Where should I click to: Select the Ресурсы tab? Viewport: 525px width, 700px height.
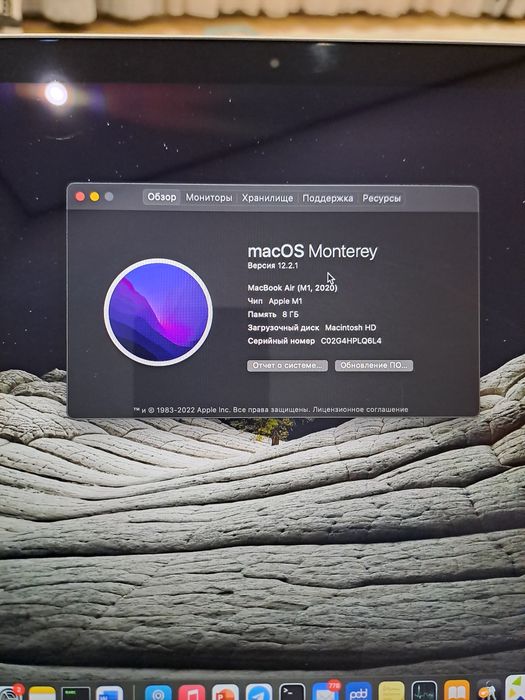pos(381,198)
